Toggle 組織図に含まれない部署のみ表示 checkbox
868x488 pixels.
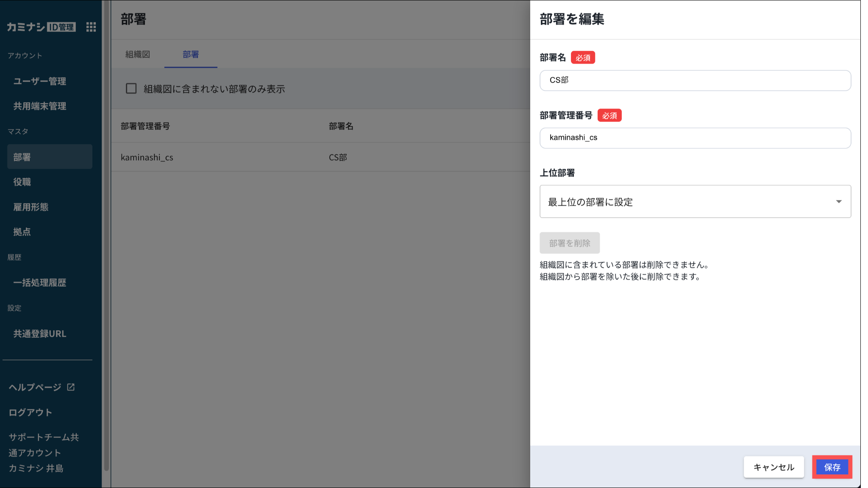131,89
